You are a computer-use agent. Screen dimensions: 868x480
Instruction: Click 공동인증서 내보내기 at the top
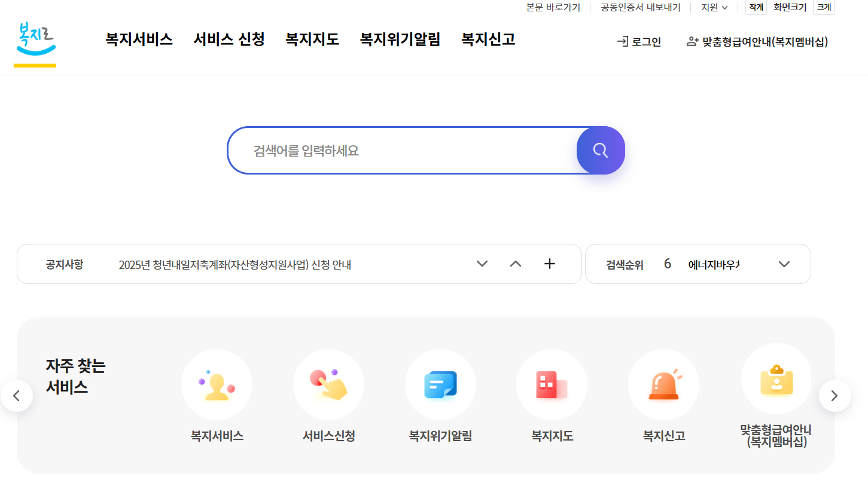tap(640, 7)
